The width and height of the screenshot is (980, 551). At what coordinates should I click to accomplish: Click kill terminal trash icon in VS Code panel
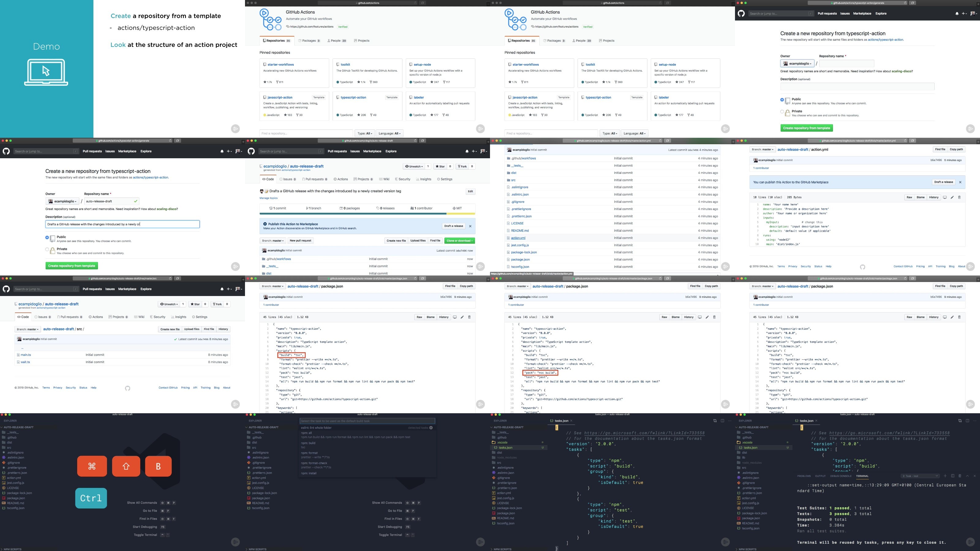point(960,476)
